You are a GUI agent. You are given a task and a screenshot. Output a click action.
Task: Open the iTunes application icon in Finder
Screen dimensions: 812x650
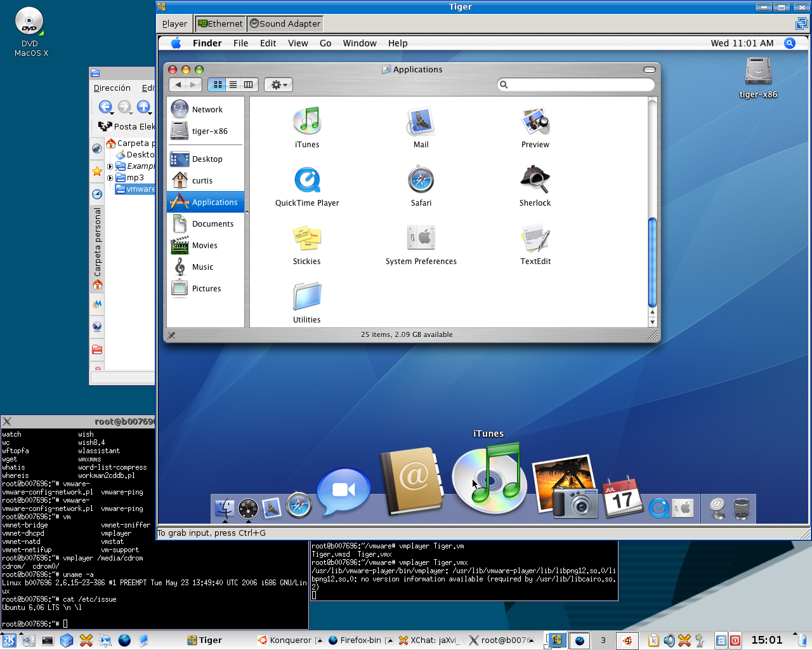click(x=307, y=121)
